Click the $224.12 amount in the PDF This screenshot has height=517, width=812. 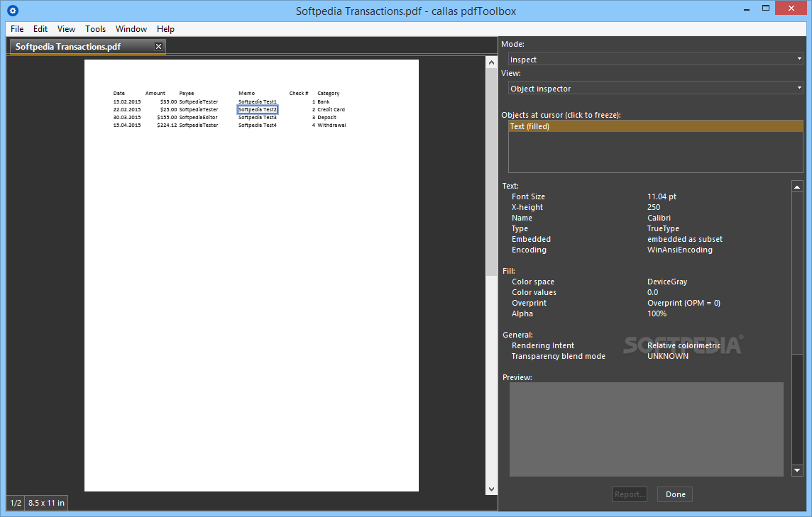pyautogui.click(x=167, y=126)
